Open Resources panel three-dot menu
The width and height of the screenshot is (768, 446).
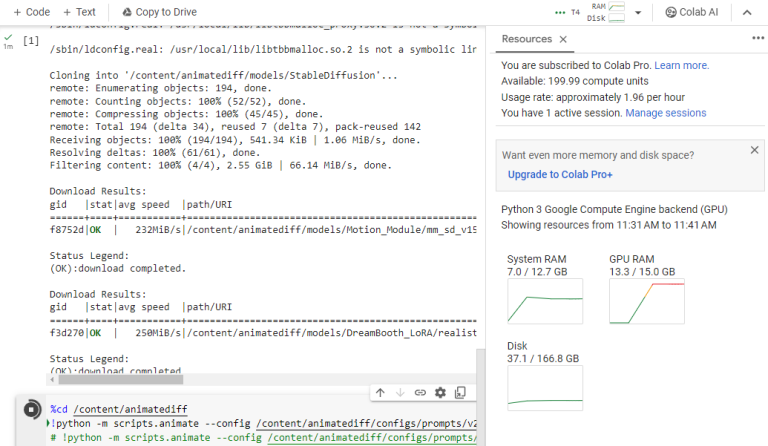coord(757,39)
